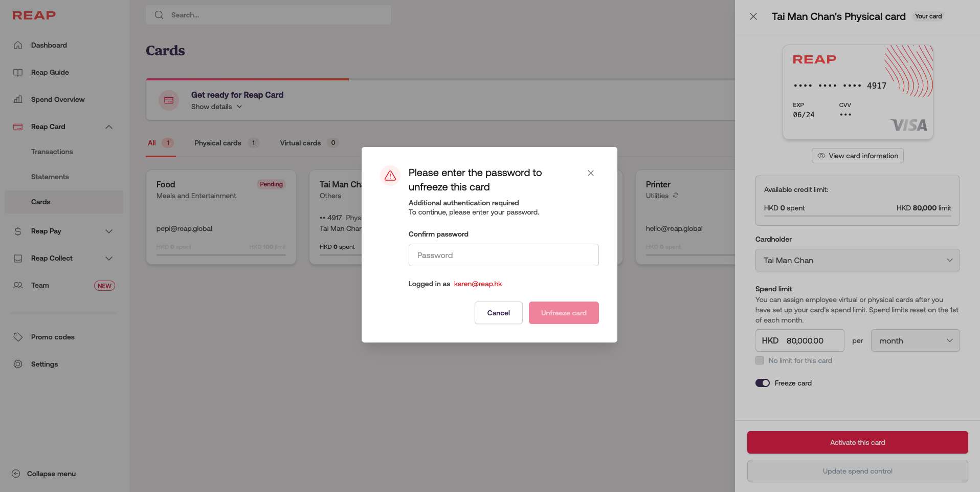The image size is (980, 492).
Task: Switch to the Virtual cards tab
Action: pyautogui.click(x=300, y=143)
